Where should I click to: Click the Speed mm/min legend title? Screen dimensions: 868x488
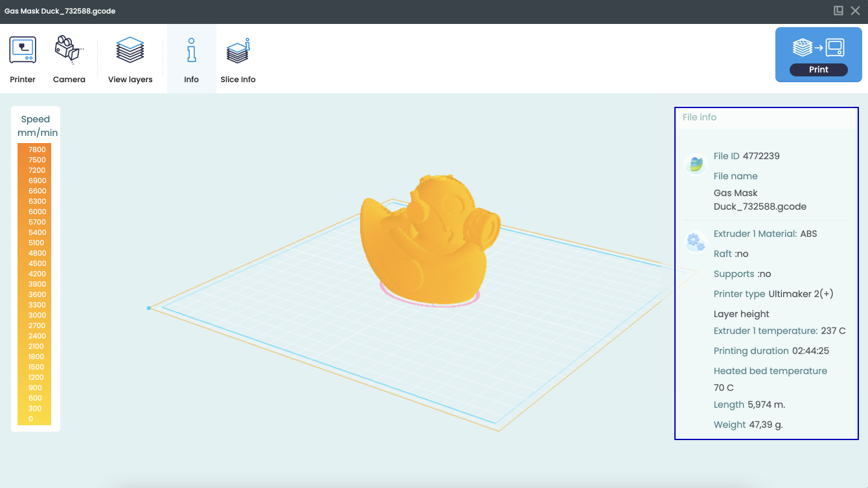click(36, 126)
